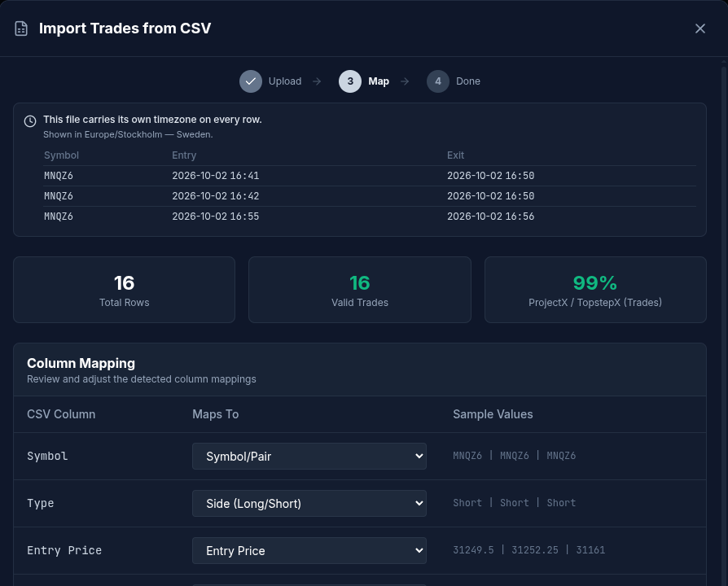This screenshot has height=586, width=728.
Task: Click the Entry column header in preview
Action: coord(184,155)
